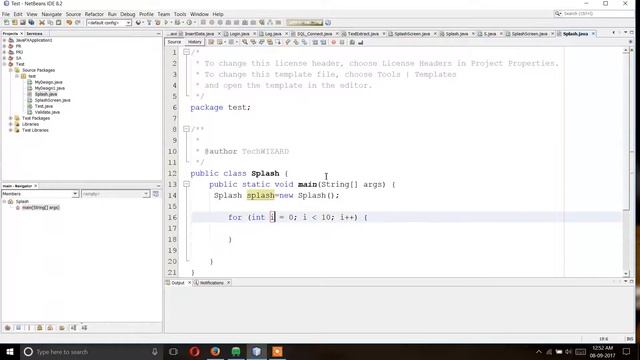Click the Profile Project toolbar icon

point(189,22)
